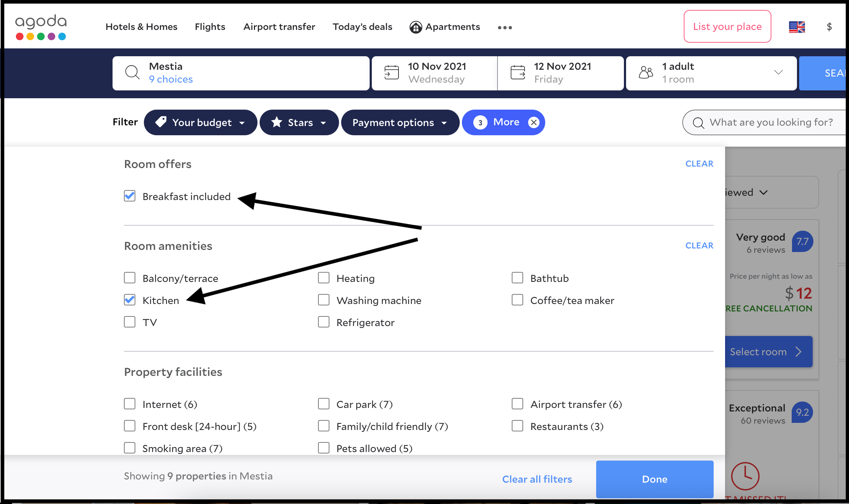Click the check-in calendar icon
Image resolution: width=849 pixels, height=504 pixels.
pos(391,73)
